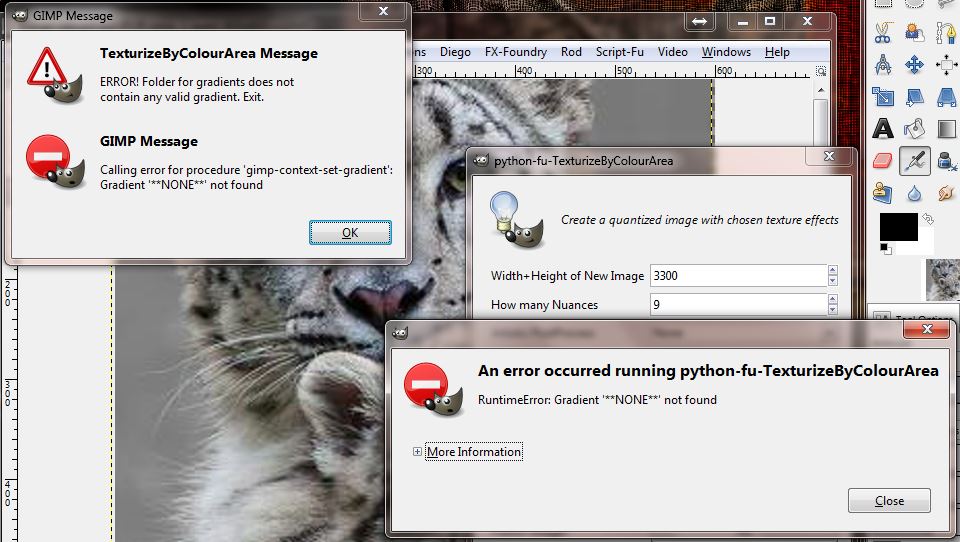Screen dimensions: 960x542
Task: Select the Smudge tool
Action: pos(946,193)
